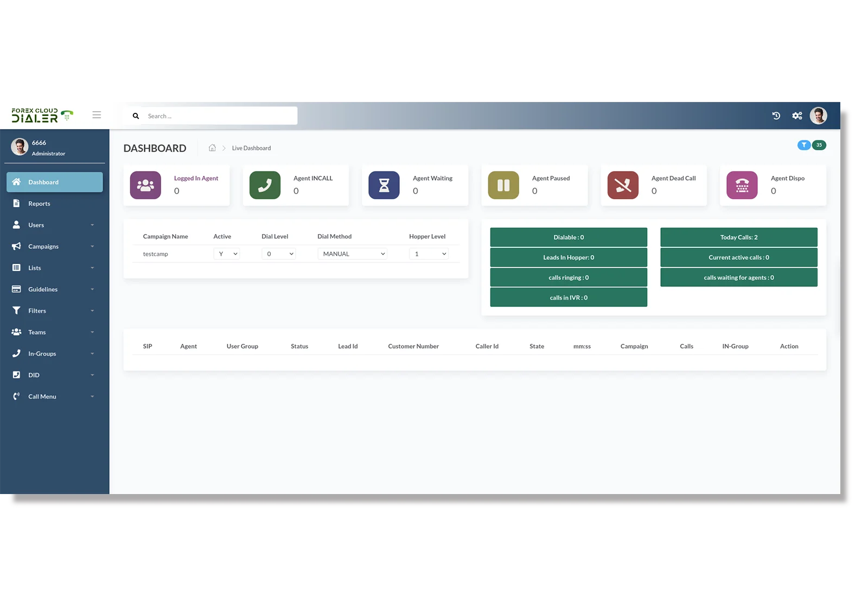
Task: Click the filter toggle near the 35 badge
Action: point(804,145)
